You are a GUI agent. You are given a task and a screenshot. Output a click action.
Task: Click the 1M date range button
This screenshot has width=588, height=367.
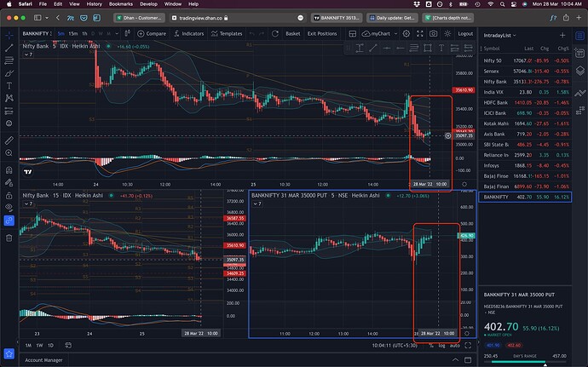click(x=28, y=345)
